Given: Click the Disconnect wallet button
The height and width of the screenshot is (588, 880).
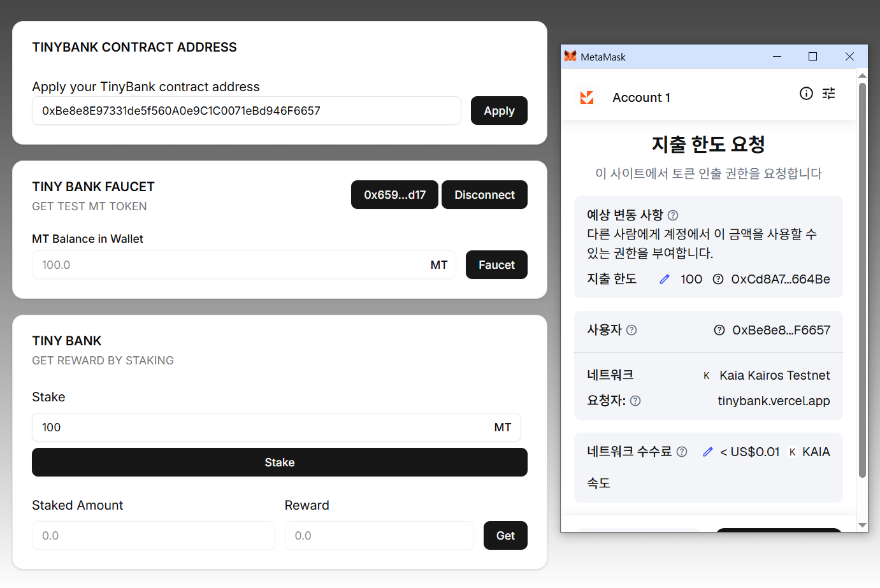Looking at the screenshot, I should 484,195.
